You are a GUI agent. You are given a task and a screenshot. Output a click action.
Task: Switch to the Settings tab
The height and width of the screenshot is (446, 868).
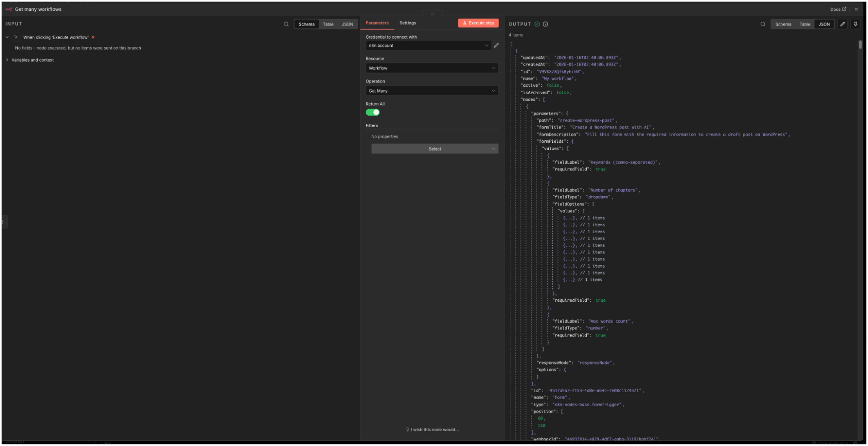[x=407, y=23]
